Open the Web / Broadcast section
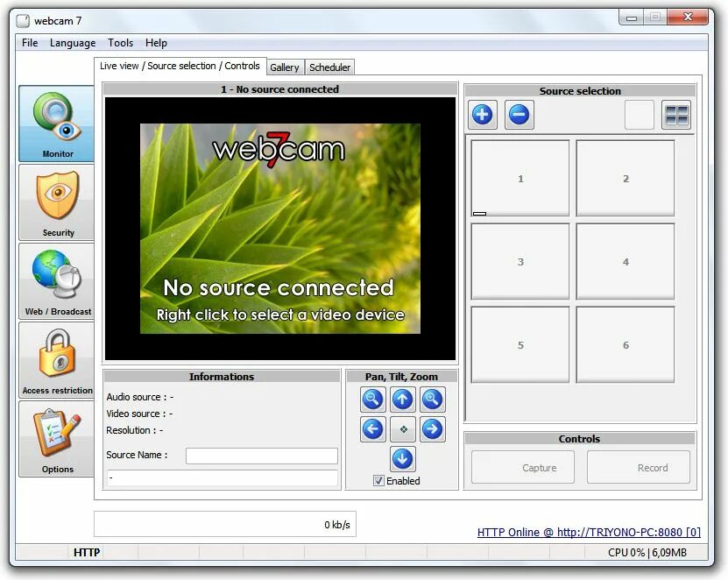The height and width of the screenshot is (580, 728). tap(57, 281)
